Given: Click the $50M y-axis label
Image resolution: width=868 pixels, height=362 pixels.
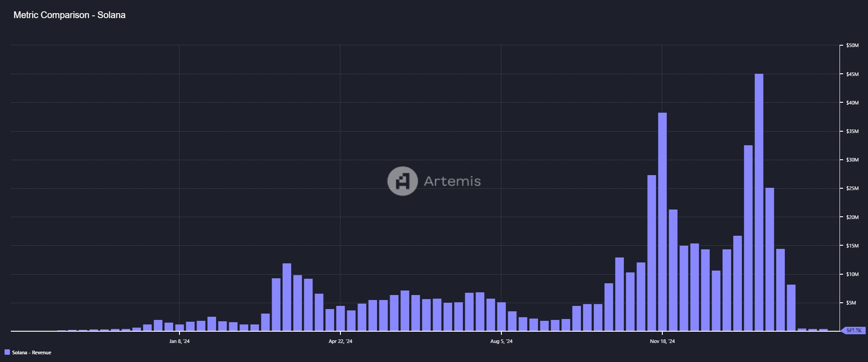Looking at the screenshot, I should pyautogui.click(x=852, y=46).
